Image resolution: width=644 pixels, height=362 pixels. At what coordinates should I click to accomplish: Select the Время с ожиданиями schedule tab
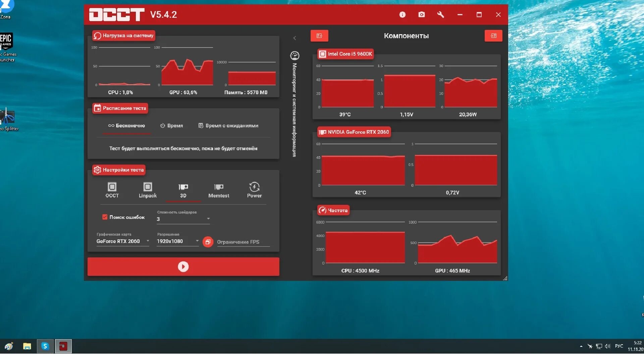click(228, 126)
